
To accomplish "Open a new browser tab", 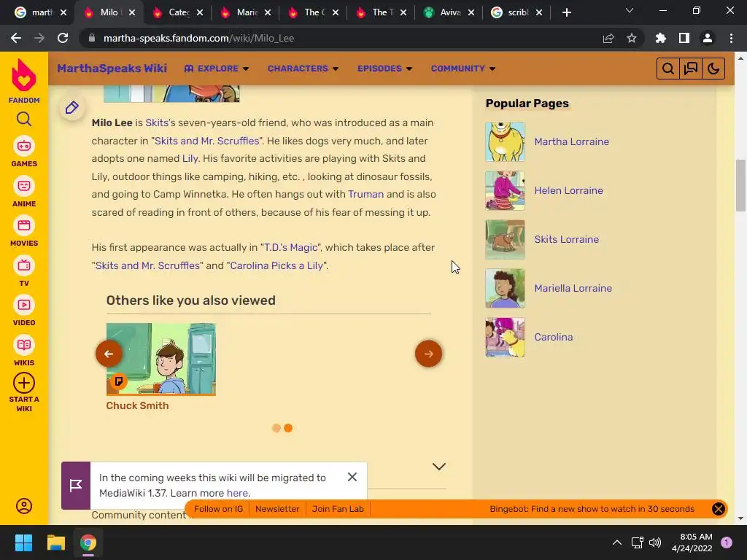I will point(566,12).
